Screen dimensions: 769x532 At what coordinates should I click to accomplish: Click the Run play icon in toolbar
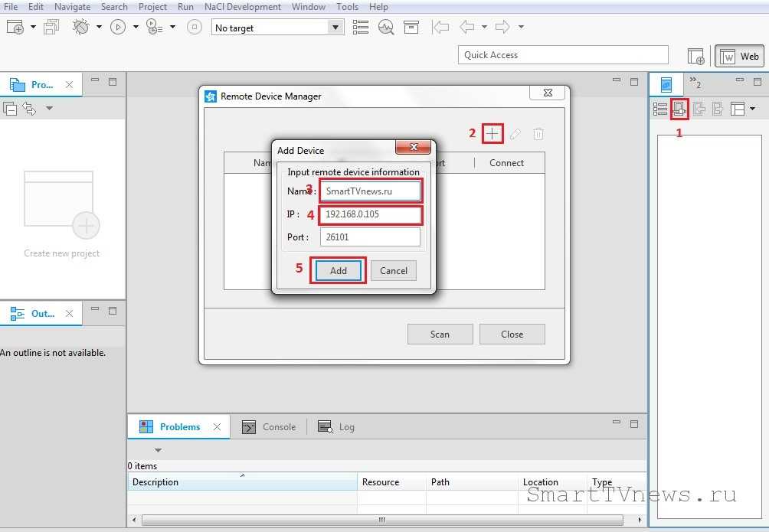[118, 28]
